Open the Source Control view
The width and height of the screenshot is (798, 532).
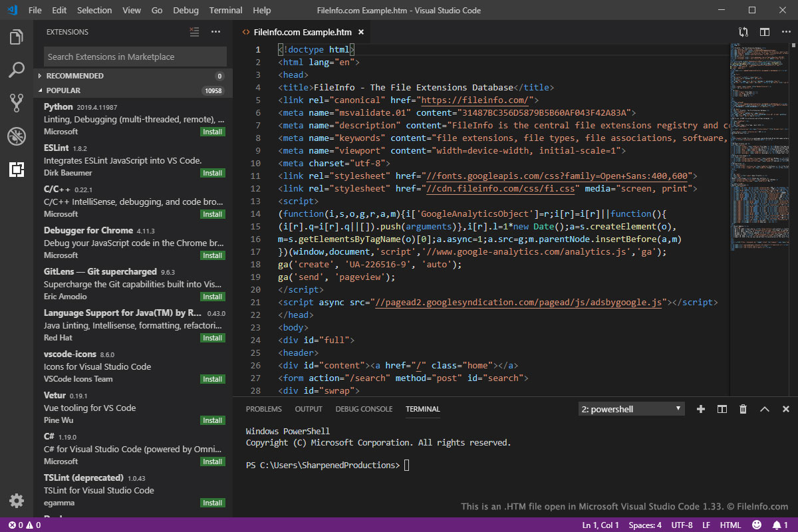(17, 103)
